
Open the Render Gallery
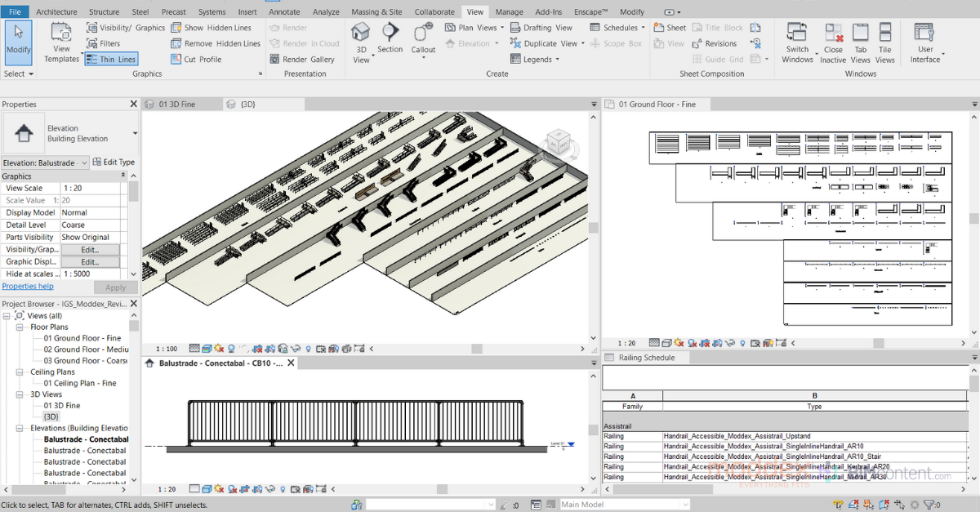coord(301,59)
